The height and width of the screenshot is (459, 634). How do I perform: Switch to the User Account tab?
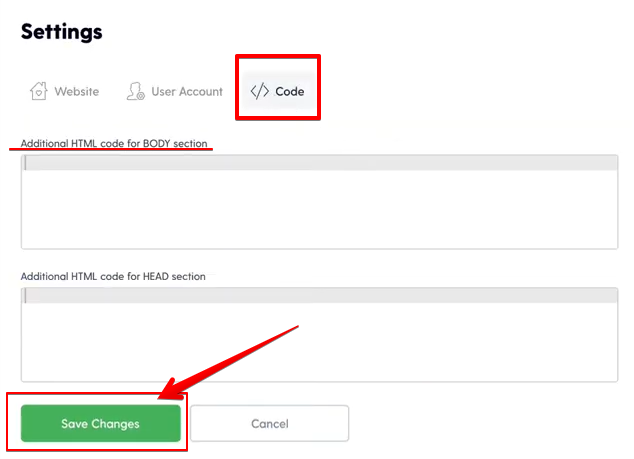pos(175,91)
